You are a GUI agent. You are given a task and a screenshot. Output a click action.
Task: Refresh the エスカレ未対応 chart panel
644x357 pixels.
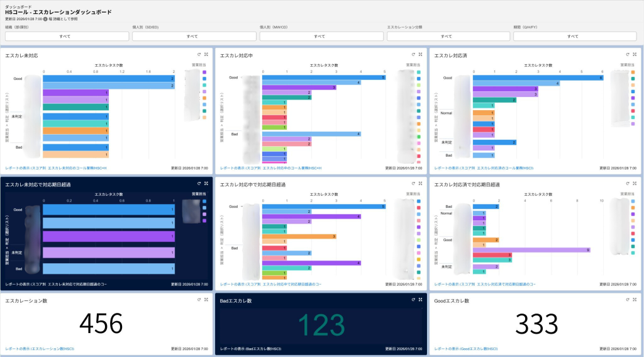[x=199, y=55]
